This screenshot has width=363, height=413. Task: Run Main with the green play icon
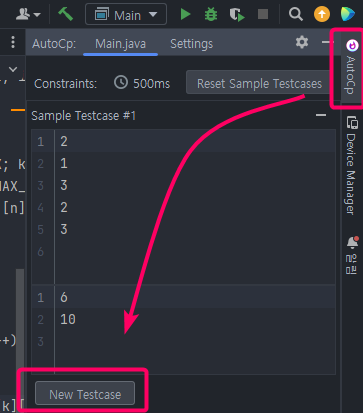tap(185, 14)
